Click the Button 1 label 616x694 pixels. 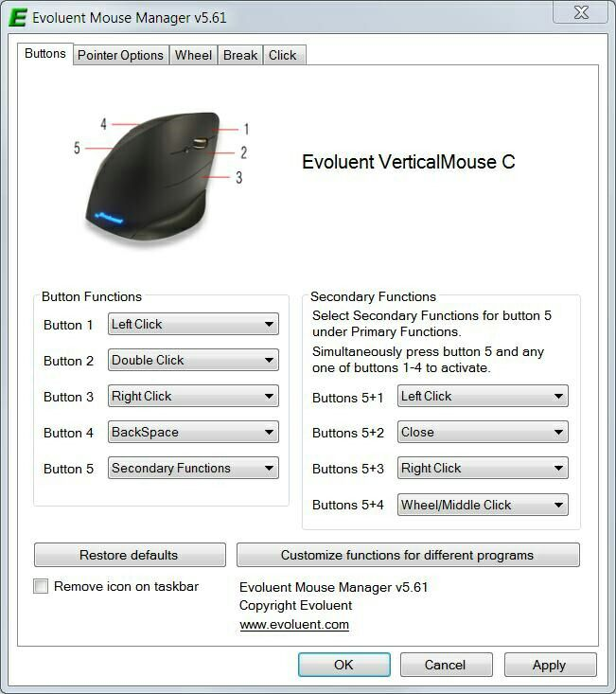point(68,325)
